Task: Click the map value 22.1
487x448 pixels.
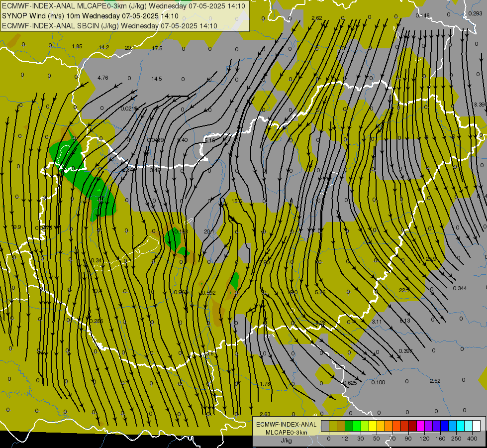Action: tap(404, 290)
